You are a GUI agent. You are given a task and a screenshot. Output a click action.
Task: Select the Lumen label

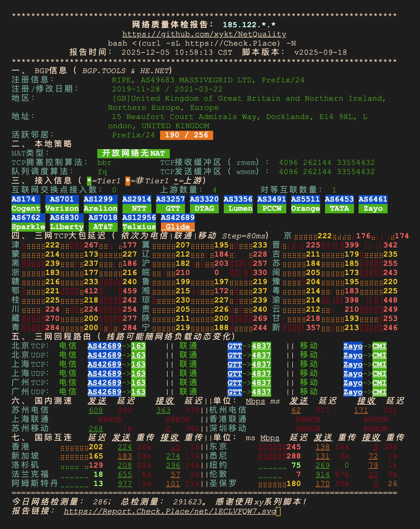238,208
